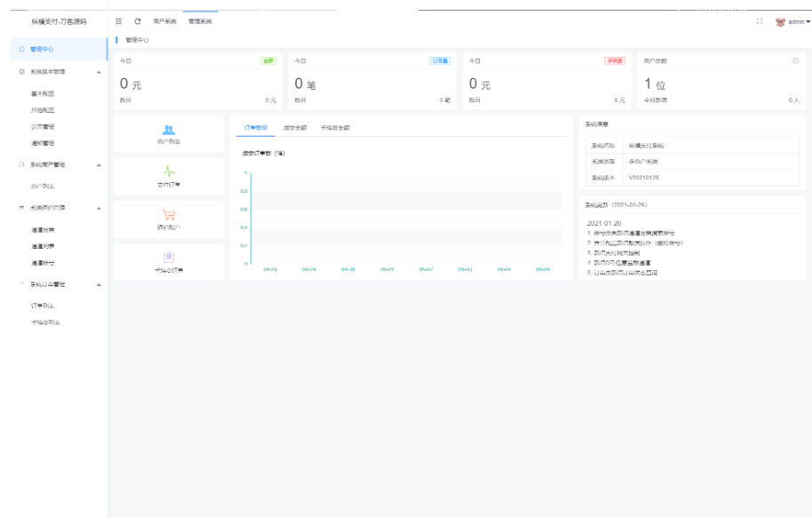
Task: Open 管理中心 in the sidebar
Action: click(x=42, y=50)
